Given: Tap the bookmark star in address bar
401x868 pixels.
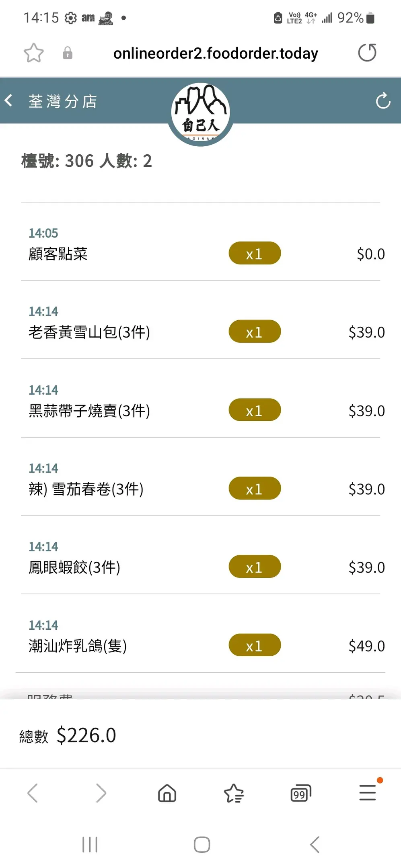Looking at the screenshot, I should (34, 53).
